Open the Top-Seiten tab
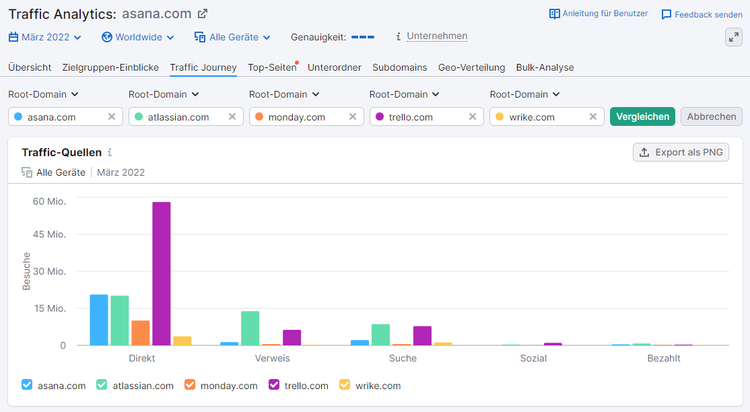Image resolution: width=750 pixels, height=412 pixels. tap(272, 67)
